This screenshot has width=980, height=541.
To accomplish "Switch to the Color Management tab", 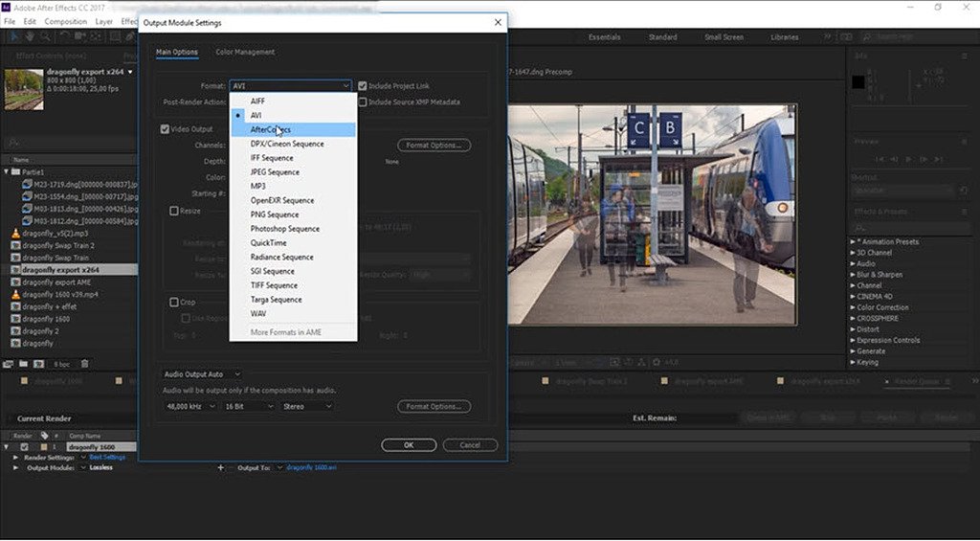I will [245, 52].
